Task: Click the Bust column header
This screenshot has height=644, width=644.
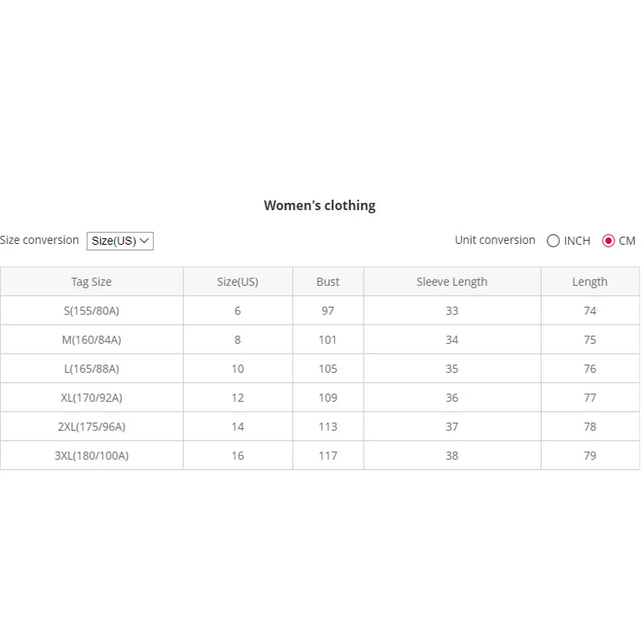Action: [x=328, y=282]
